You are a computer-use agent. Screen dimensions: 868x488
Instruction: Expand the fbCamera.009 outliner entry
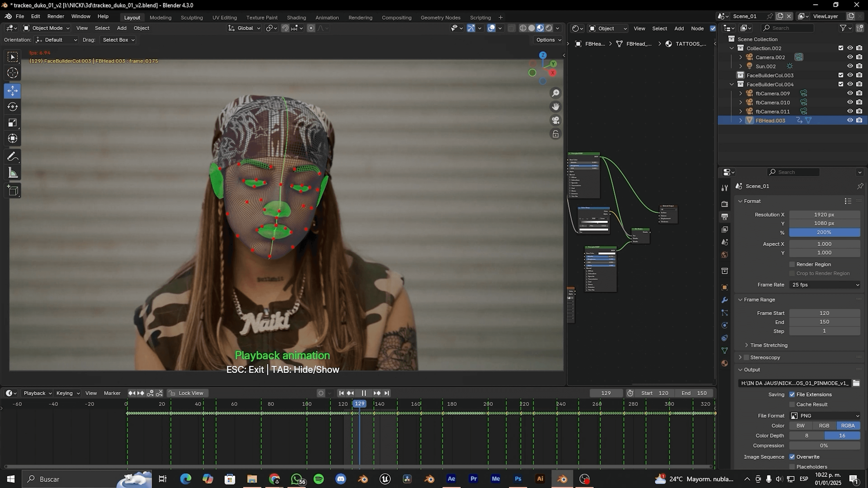[740, 93]
